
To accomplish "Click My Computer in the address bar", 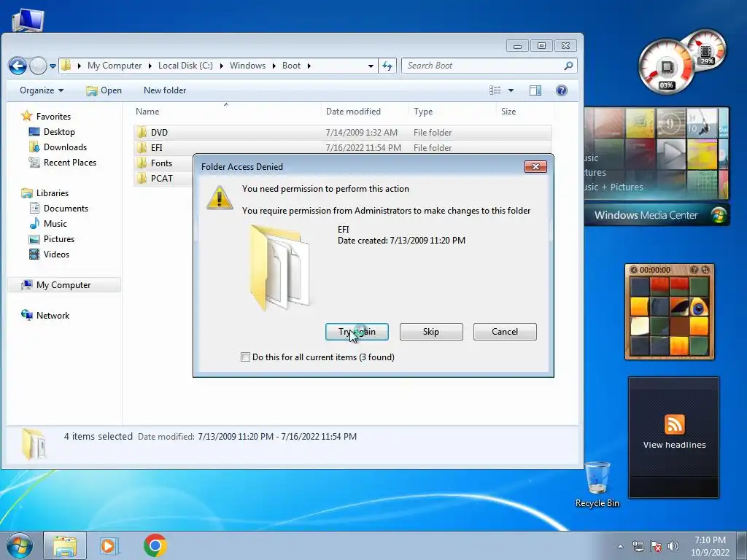I will [115, 66].
